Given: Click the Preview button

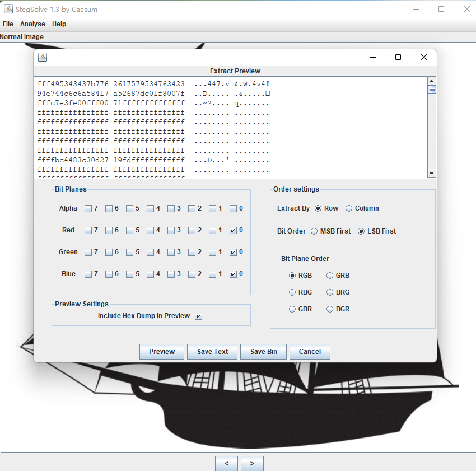Looking at the screenshot, I should [162, 352].
